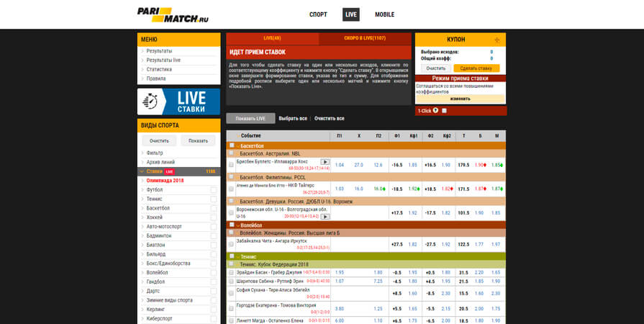Switch to the Скоро в LIVE(1107) tab

point(365,39)
